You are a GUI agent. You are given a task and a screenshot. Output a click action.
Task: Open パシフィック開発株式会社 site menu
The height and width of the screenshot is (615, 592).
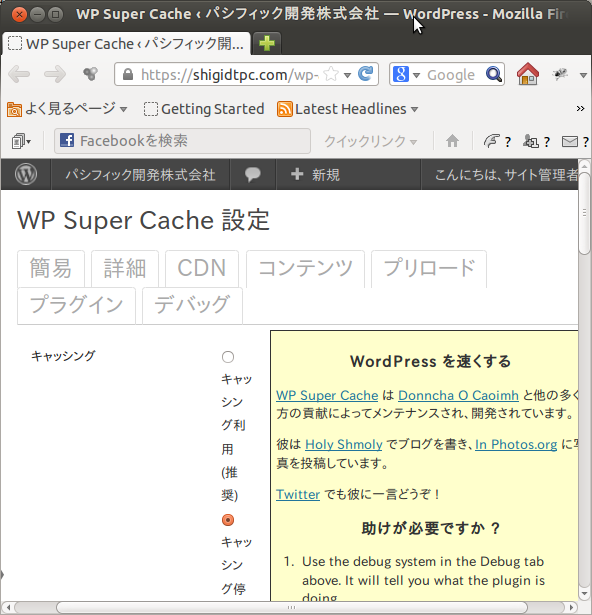[140, 174]
